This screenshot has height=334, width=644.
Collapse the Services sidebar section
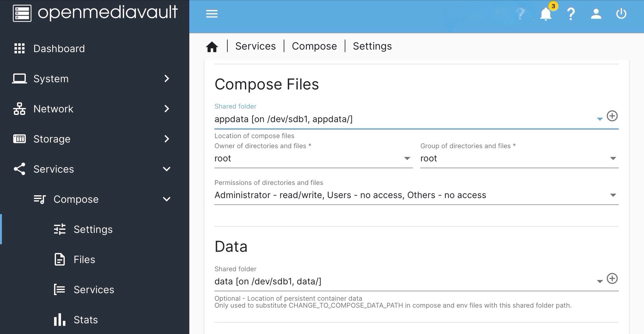pyautogui.click(x=167, y=169)
